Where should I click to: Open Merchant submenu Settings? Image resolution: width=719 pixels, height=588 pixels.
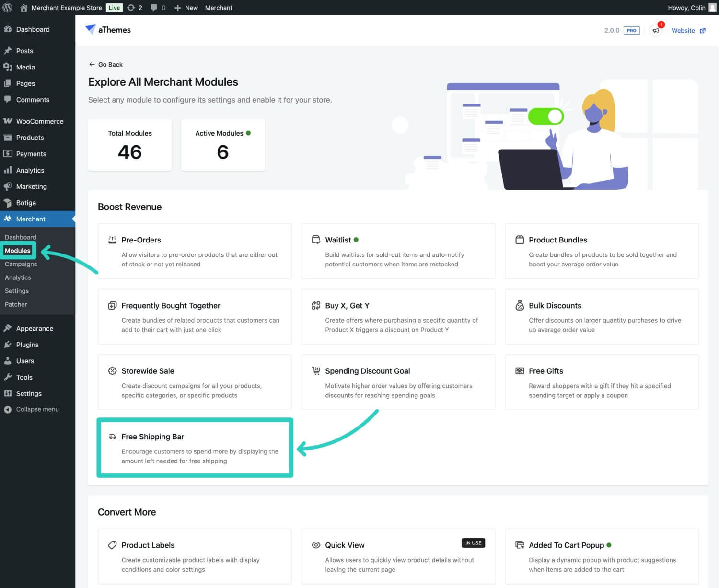tap(17, 291)
